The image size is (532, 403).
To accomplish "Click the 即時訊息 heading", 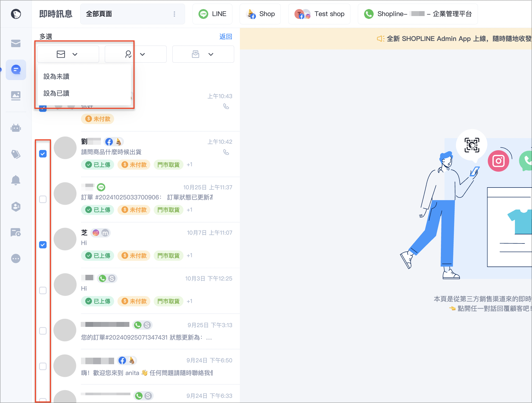I will coord(56,14).
